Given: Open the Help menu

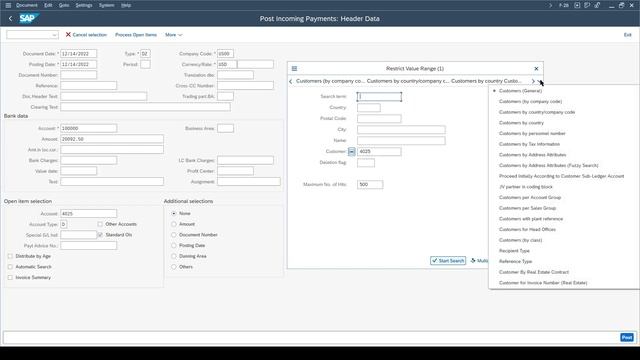Looking at the screenshot, I should 126,5.
